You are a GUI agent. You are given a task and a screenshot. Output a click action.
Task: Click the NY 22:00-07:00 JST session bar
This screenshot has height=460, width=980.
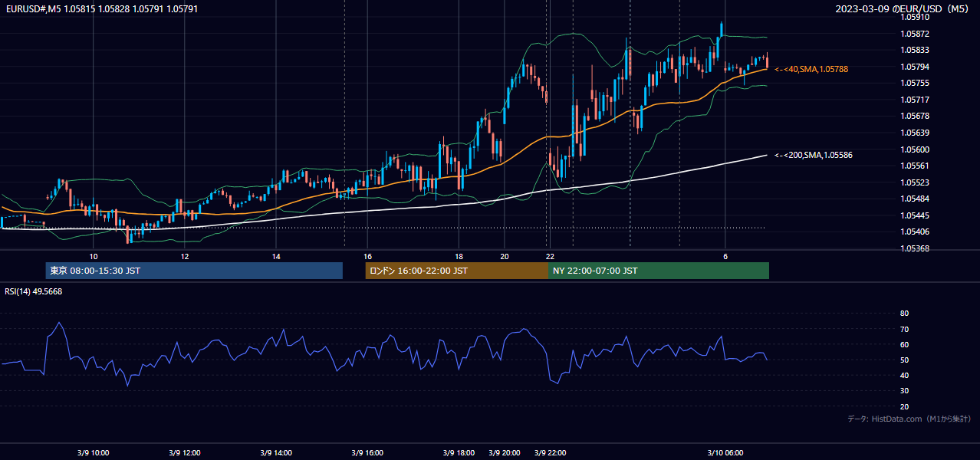click(x=659, y=271)
